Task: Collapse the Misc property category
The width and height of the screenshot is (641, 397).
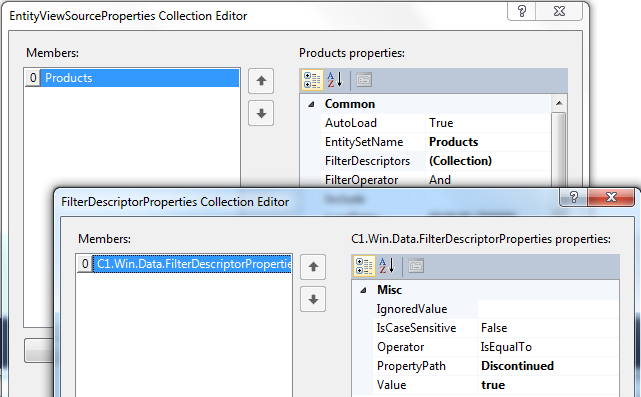Action: click(x=363, y=290)
